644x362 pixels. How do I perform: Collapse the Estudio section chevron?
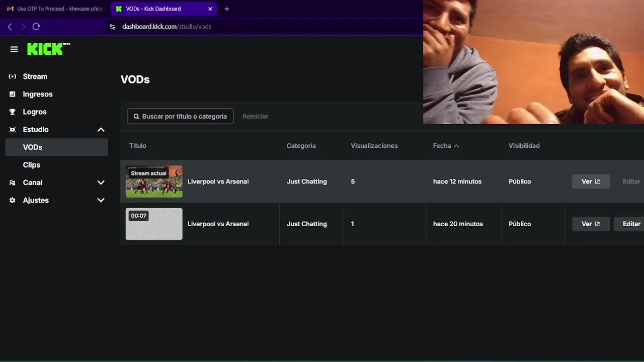click(x=101, y=129)
